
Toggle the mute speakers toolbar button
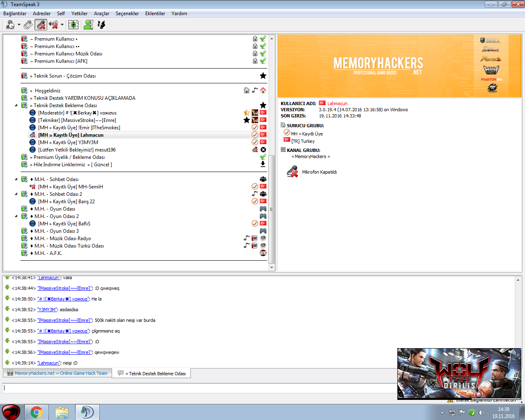coord(53,25)
